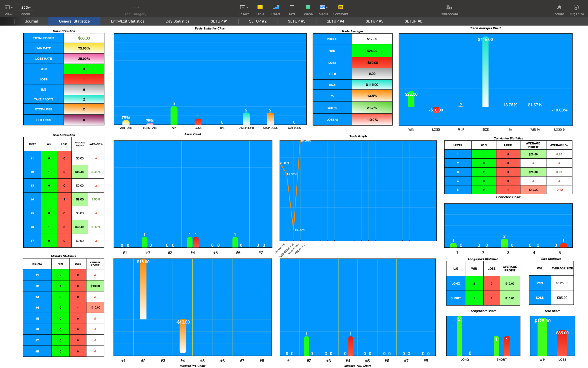Go to the Day Statistics tab
This screenshot has width=588, height=368.
click(177, 21)
